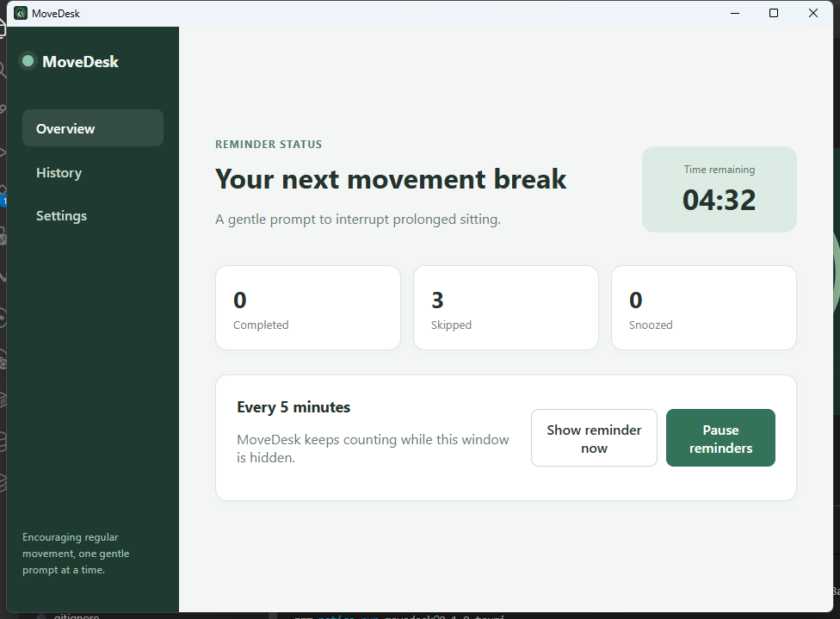
Task: Maximize the MoveDesk window
Action: tap(774, 13)
